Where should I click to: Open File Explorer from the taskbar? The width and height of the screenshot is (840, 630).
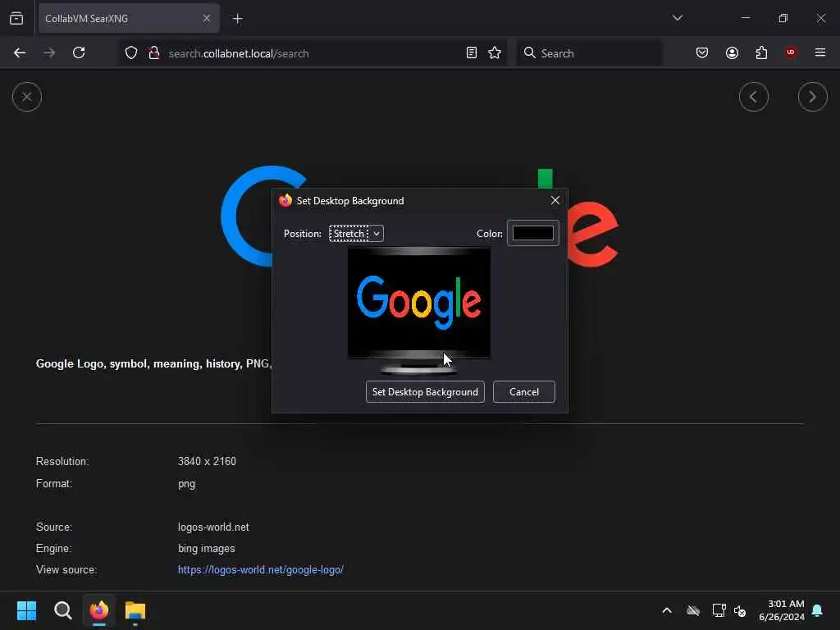[x=135, y=610]
